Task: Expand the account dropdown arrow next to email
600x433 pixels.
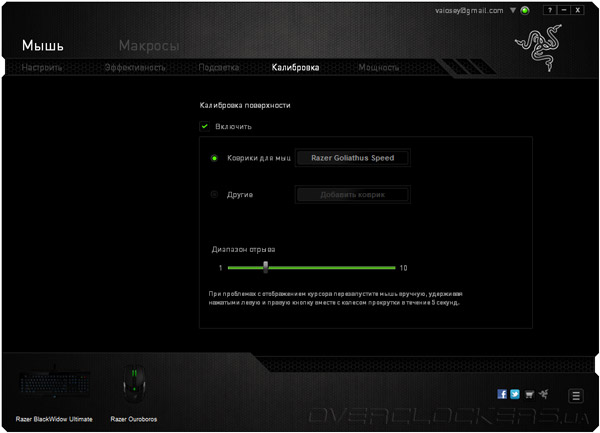Action: (x=513, y=10)
